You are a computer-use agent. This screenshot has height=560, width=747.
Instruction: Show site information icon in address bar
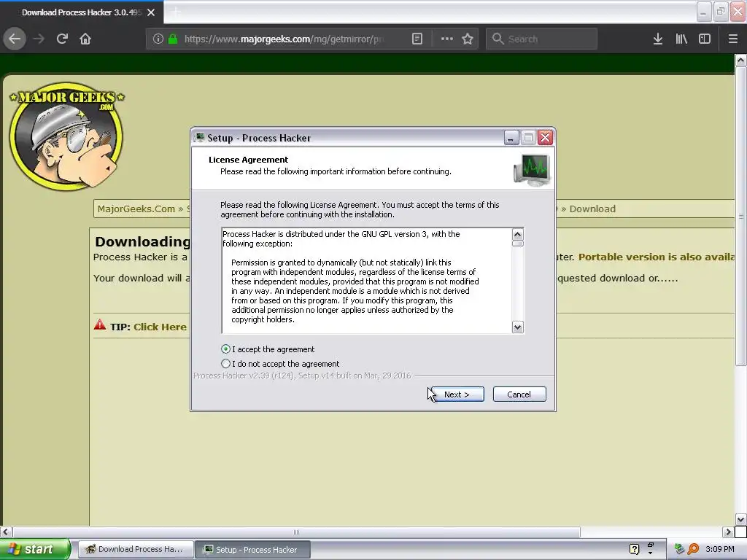point(158,39)
